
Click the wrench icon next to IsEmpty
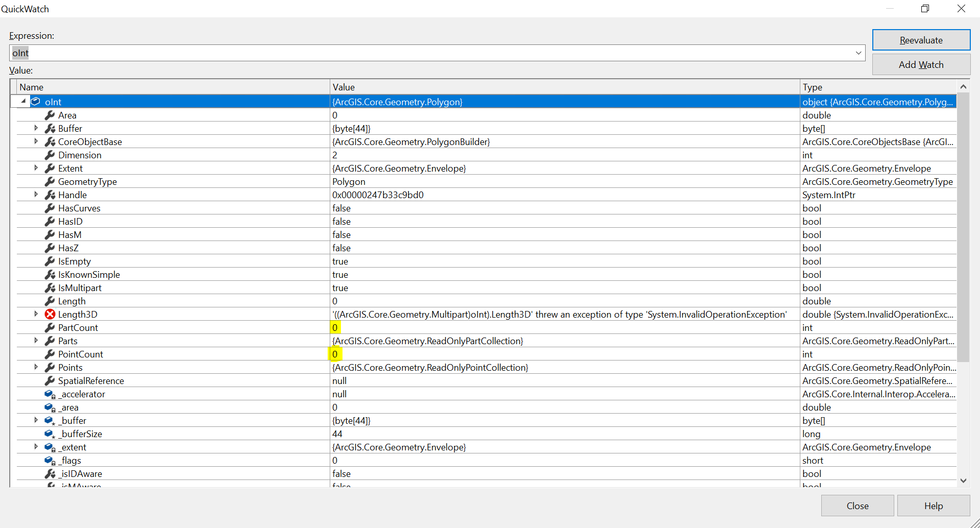[x=50, y=261]
